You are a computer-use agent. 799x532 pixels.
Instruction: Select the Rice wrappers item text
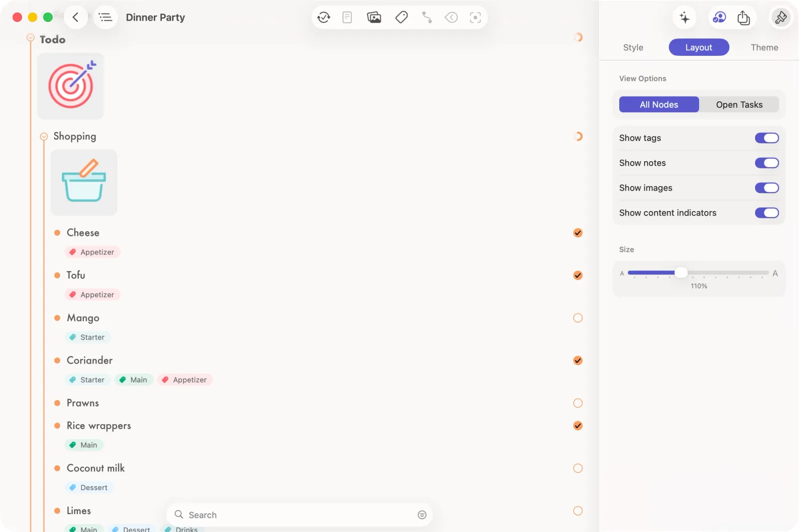point(99,426)
